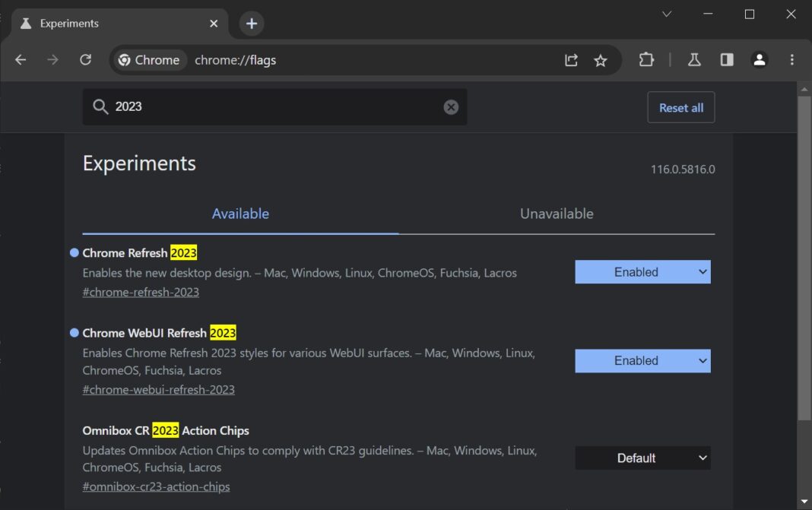Open the Chrome Labs beaker icon
Image resolution: width=812 pixels, height=510 pixels.
pyautogui.click(x=694, y=59)
